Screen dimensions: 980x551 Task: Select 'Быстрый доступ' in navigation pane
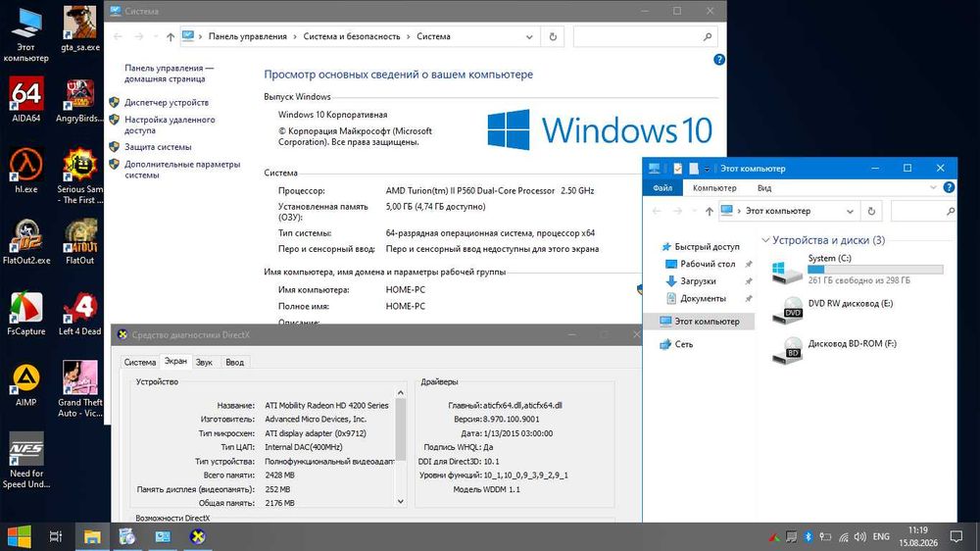[707, 247]
